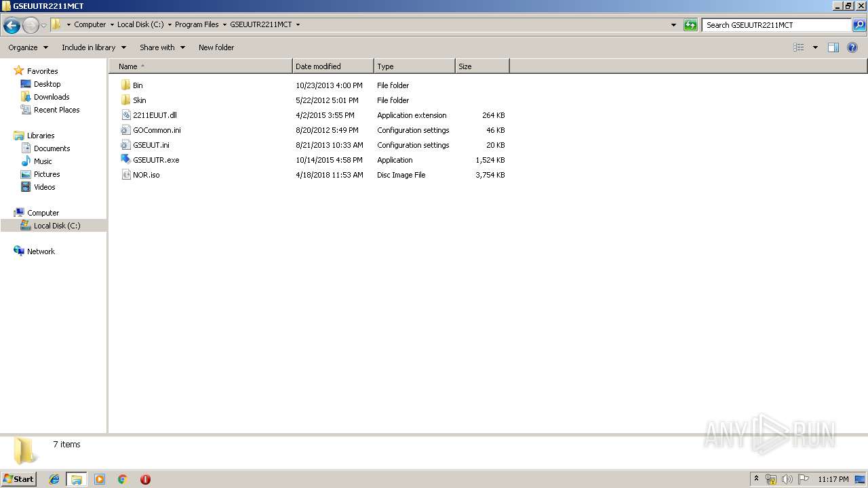Select the NOR.iso disc image icon
The image size is (868, 488).
click(125, 175)
